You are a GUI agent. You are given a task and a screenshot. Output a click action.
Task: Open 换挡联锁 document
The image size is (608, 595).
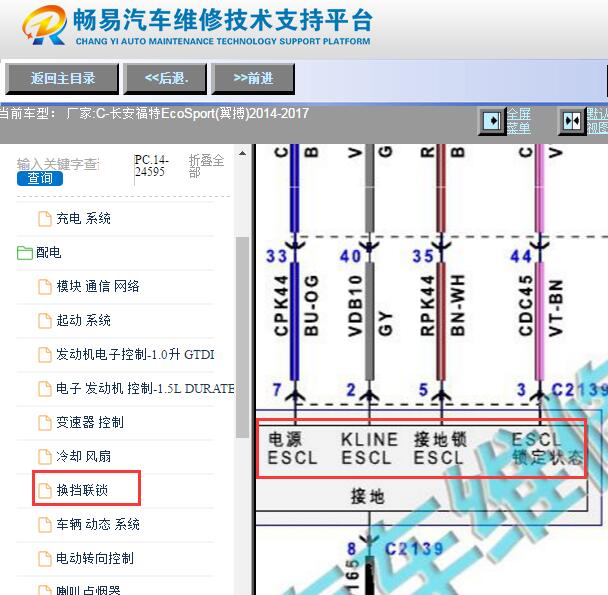82,490
